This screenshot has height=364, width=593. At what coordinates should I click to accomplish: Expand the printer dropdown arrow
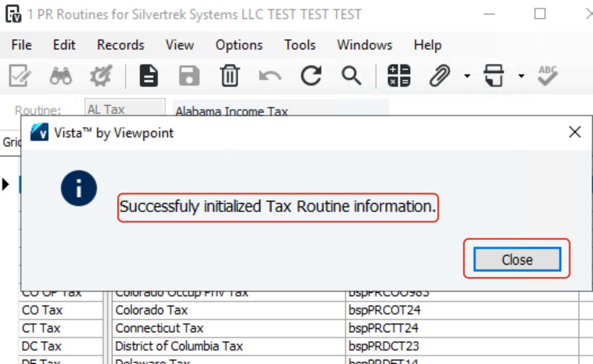pos(522,76)
